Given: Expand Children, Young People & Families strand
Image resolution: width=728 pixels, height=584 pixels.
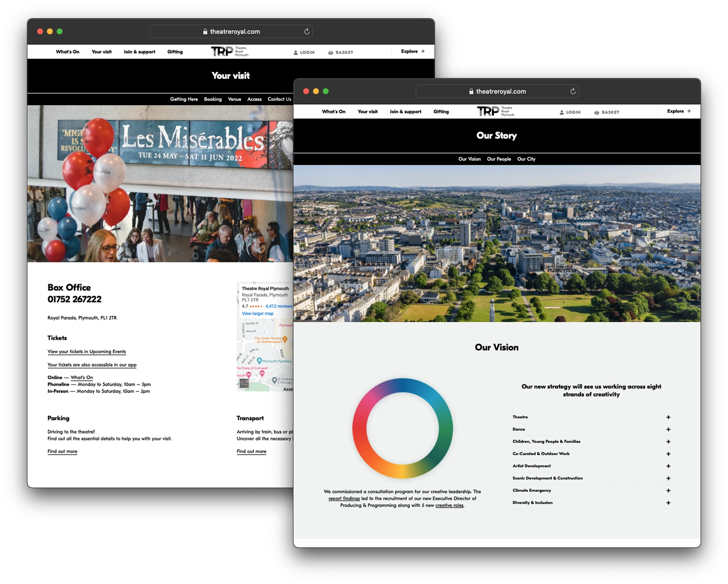Looking at the screenshot, I should (x=591, y=441).
